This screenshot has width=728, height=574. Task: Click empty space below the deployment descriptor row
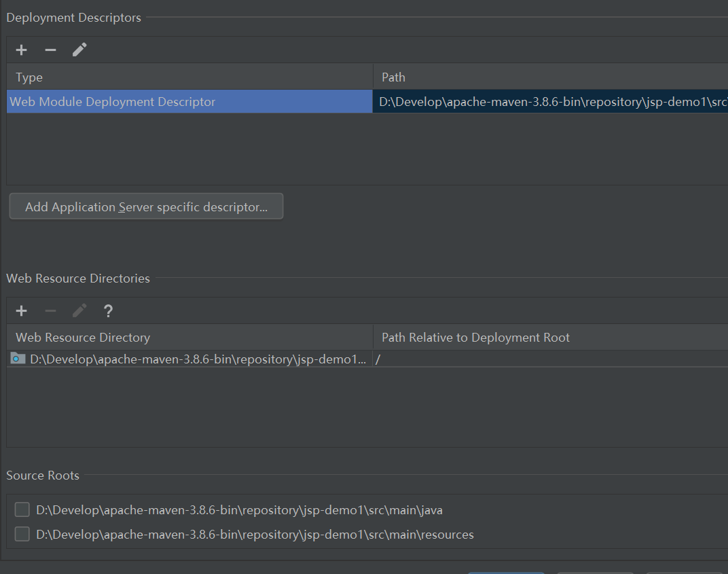tap(272, 149)
